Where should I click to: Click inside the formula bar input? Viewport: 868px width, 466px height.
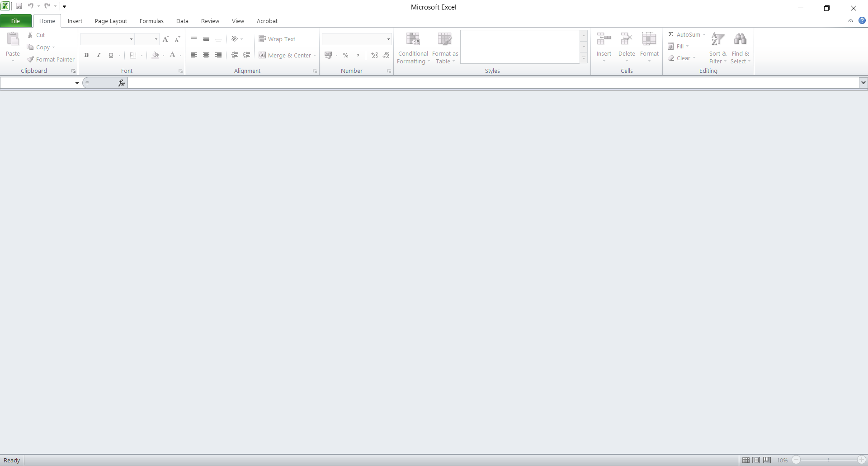click(493, 83)
